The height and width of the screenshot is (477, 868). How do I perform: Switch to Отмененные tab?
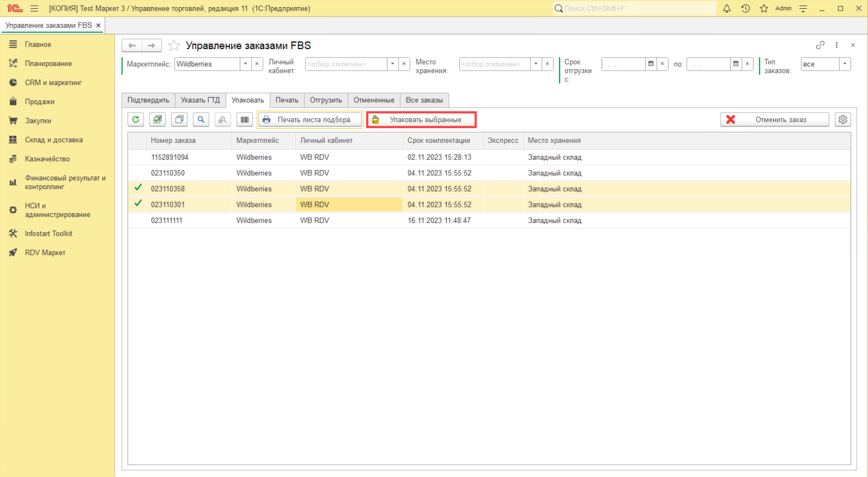tap(374, 100)
